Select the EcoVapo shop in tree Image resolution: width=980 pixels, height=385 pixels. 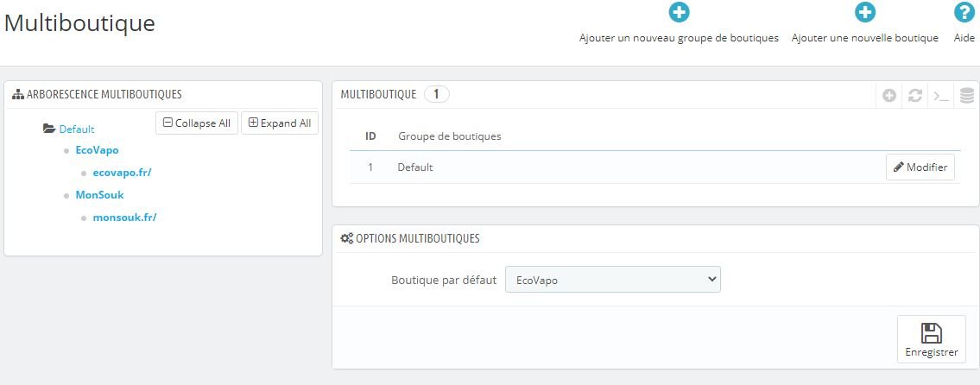[x=97, y=150]
